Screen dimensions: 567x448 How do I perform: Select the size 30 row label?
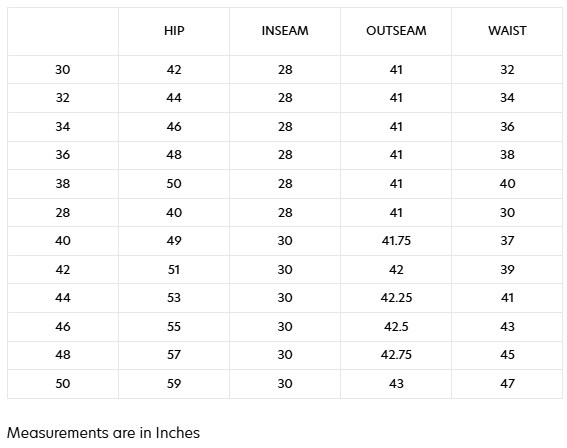pyautogui.click(x=63, y=69)
